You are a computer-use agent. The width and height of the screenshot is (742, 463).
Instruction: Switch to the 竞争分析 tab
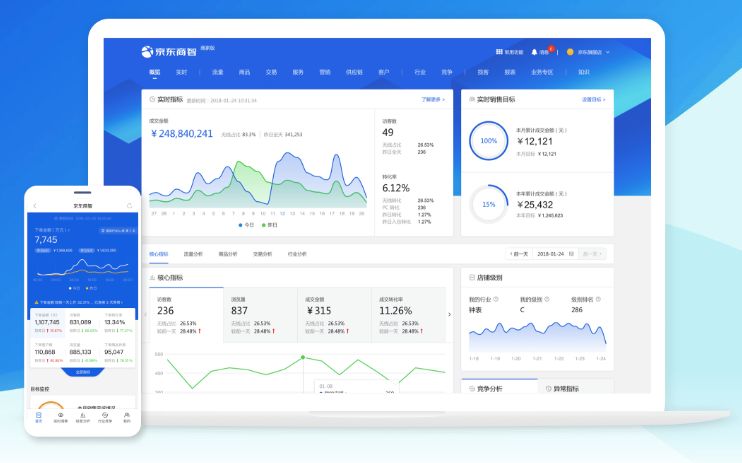pos(499,388)
